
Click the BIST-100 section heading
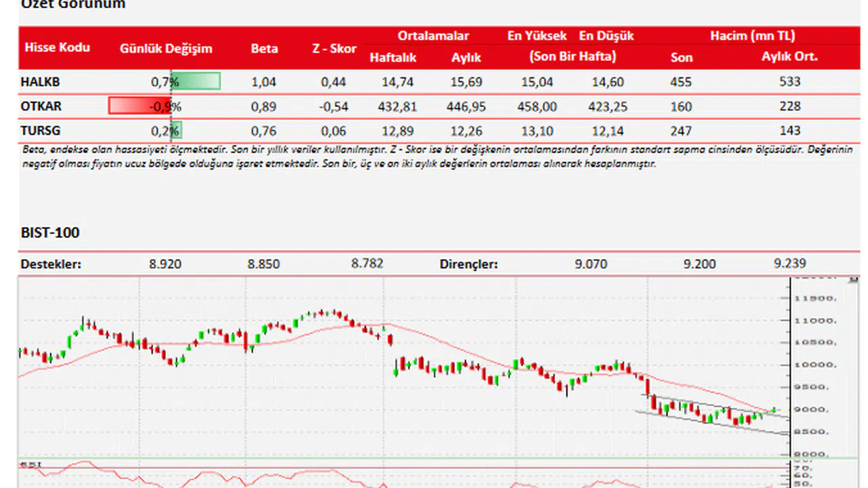(50, 232)
